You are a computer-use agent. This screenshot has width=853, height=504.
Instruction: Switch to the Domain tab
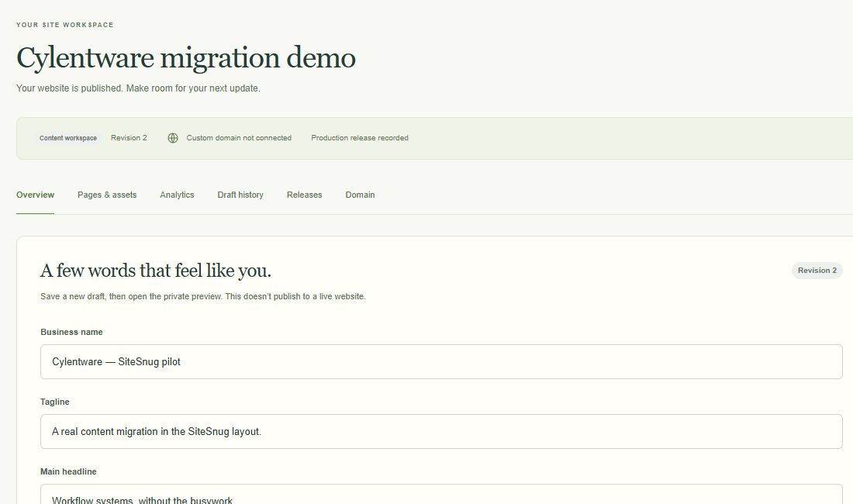click(x=360, y=195)
